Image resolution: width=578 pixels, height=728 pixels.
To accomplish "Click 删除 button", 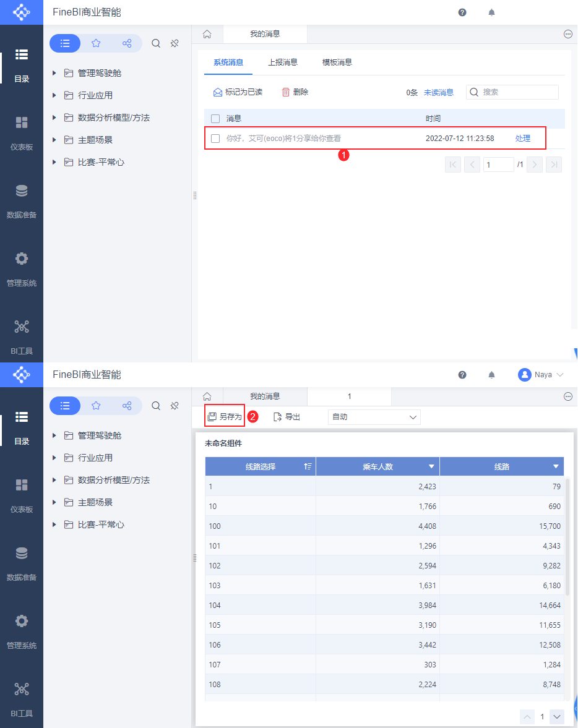I will pos(295,92).
